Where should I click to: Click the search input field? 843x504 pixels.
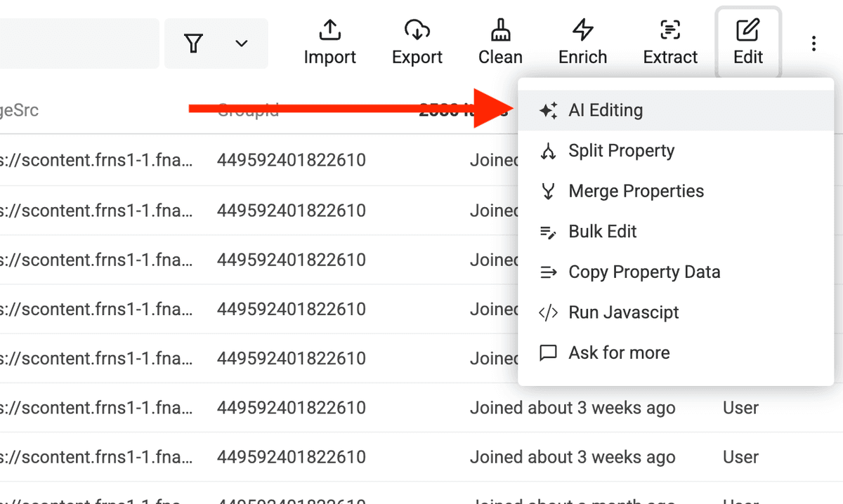click(79, 44)
